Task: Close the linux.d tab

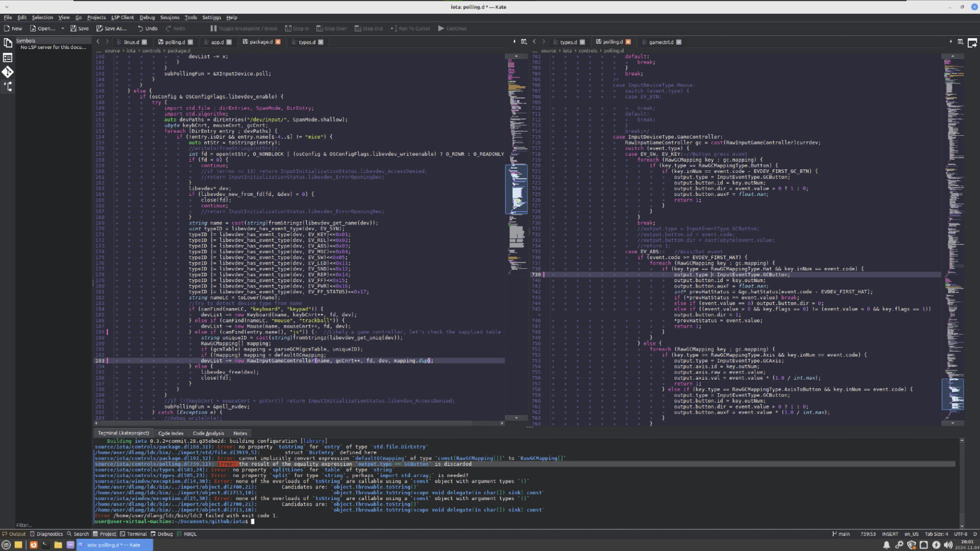Action: coord(144,42)
